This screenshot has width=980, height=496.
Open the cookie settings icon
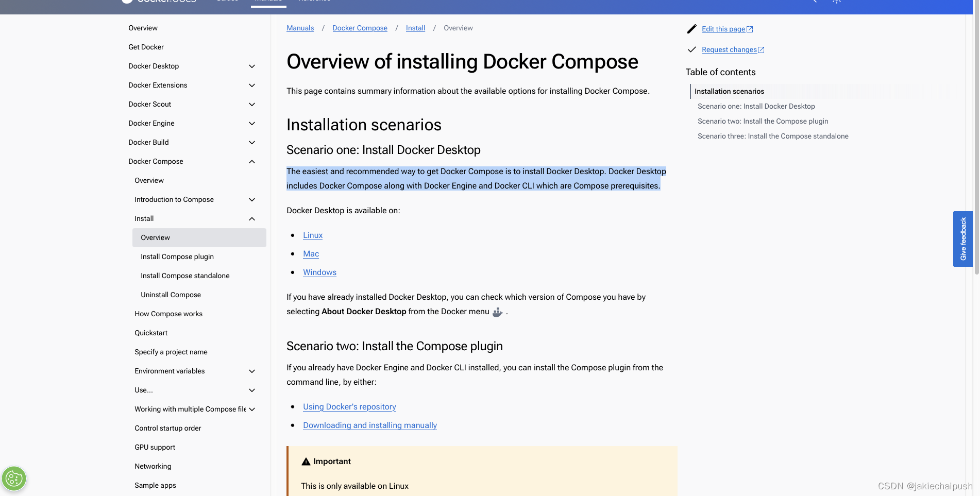tap(14, 478)
